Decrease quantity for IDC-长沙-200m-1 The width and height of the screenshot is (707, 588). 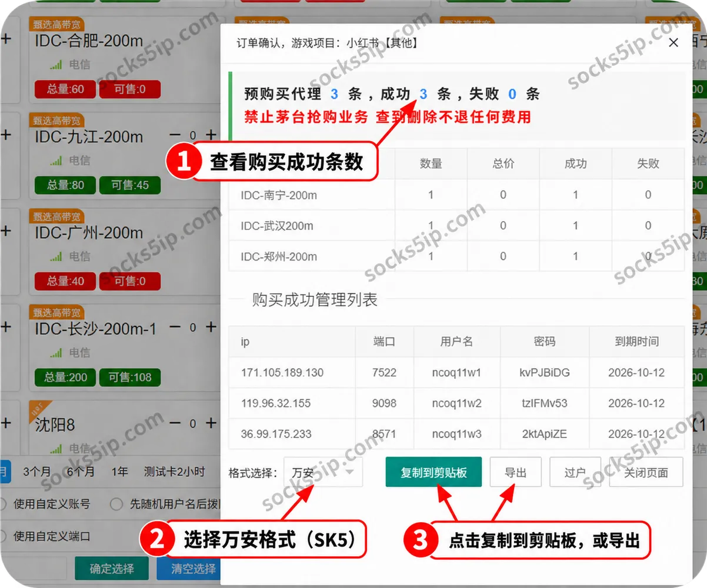[175, 328]
